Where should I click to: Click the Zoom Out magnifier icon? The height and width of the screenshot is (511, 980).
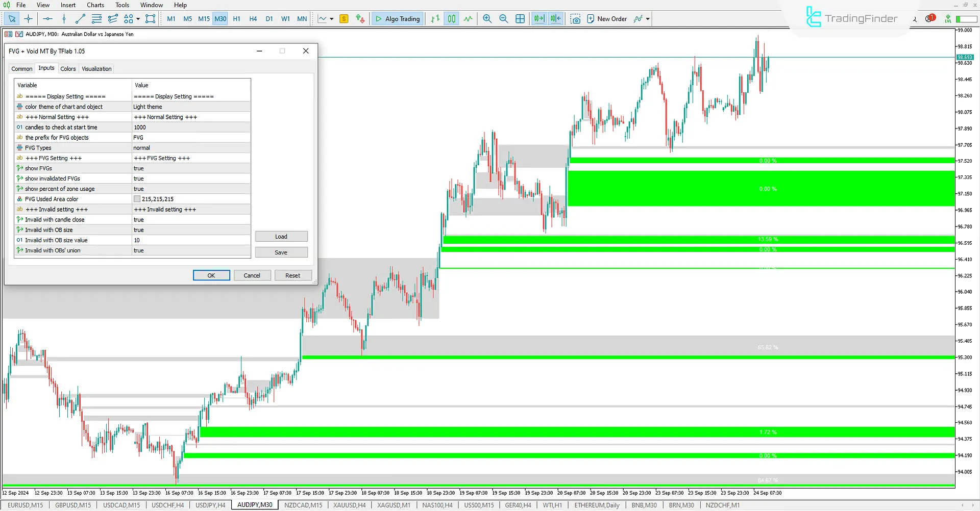click(503, 19)
